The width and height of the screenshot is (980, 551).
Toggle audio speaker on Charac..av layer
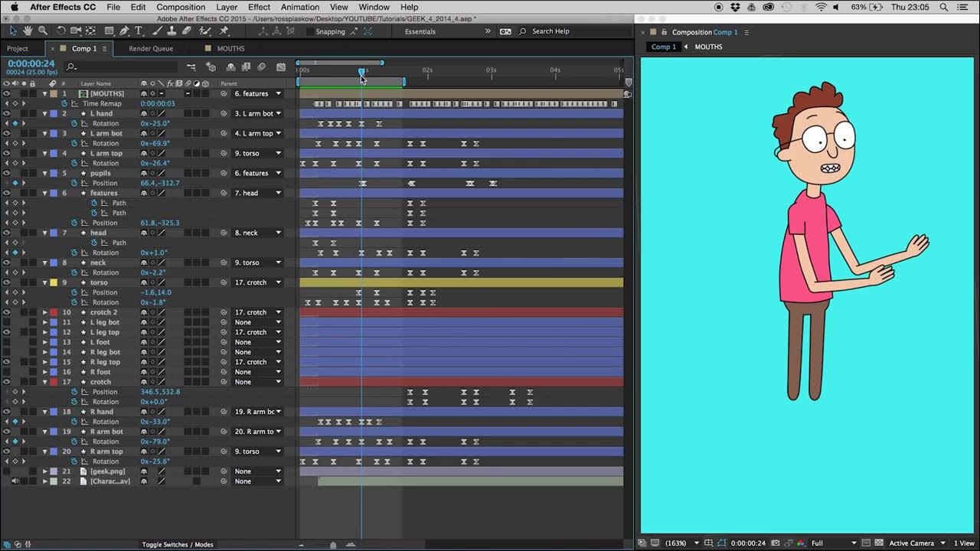15,481
